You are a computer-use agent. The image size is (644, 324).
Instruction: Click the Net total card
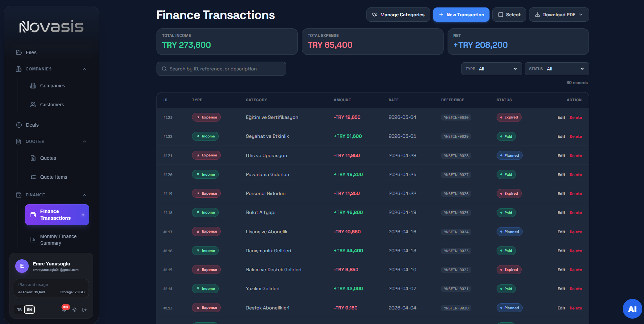(x=518, y=42)
